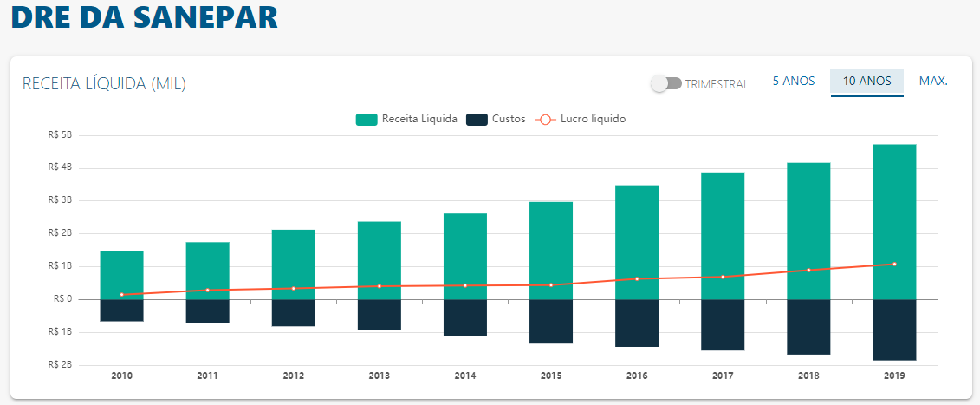Screen dimensions: 980x405
Task: Click the 2012 net profit line point
Action: 293,288
